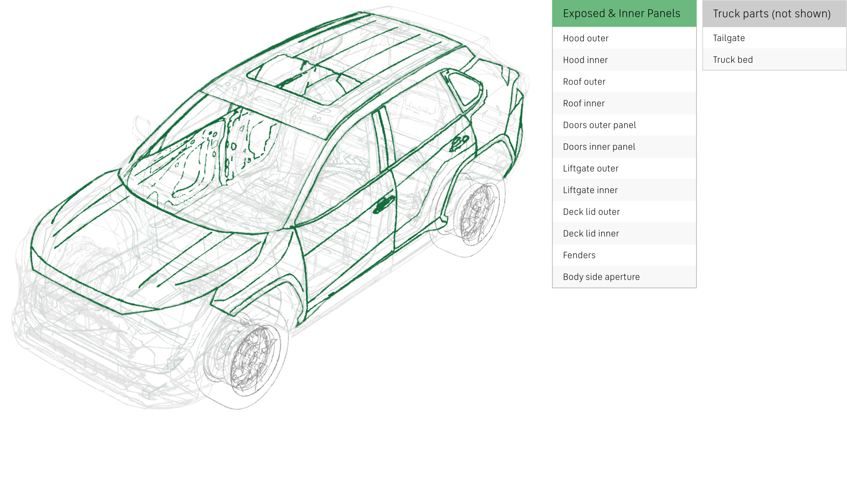Image resolution: width=847 pixels, height=504 pixels.
Task: Choose Body side aperture entry
Action: 624,277
